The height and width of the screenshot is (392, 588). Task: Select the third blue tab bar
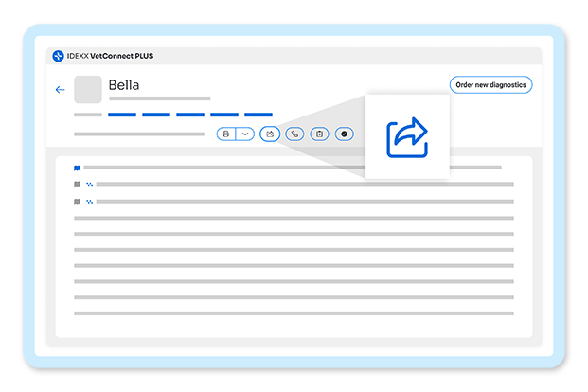190,115
